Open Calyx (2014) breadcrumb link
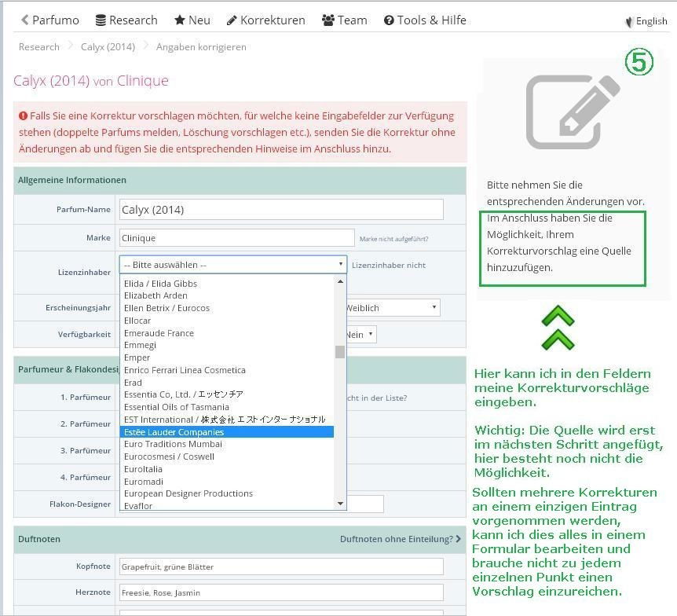 (108, 46)
